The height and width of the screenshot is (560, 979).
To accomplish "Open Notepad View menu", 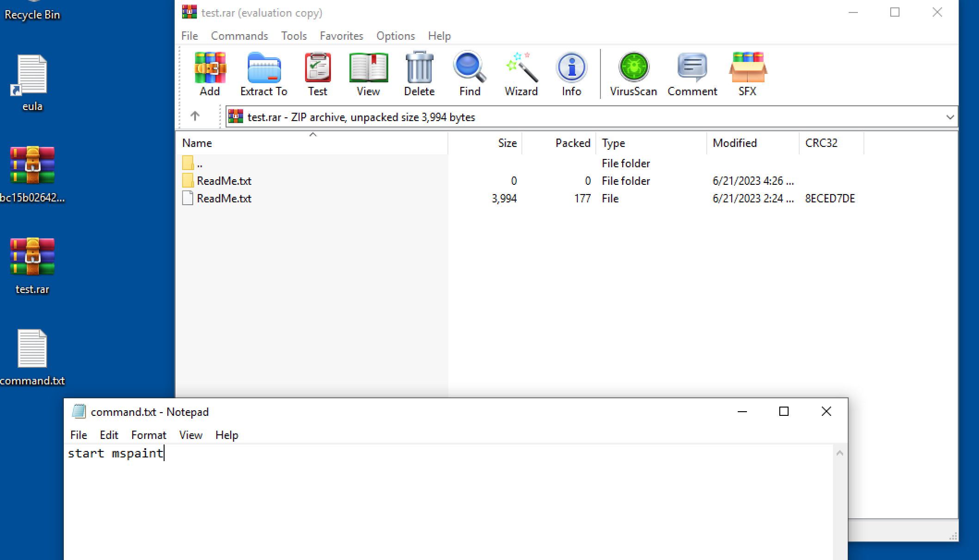I will 190,435.
